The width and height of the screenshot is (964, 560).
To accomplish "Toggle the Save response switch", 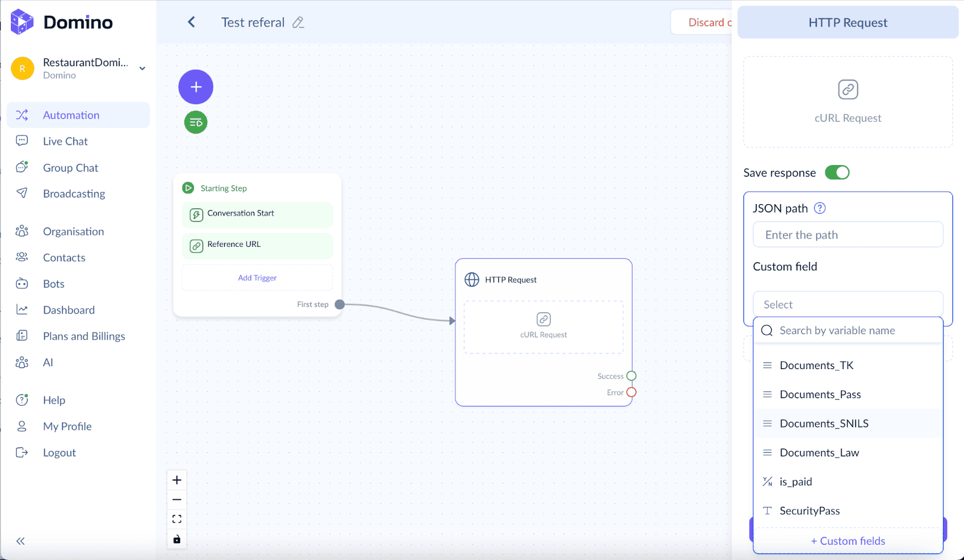I will click(837, 173).
